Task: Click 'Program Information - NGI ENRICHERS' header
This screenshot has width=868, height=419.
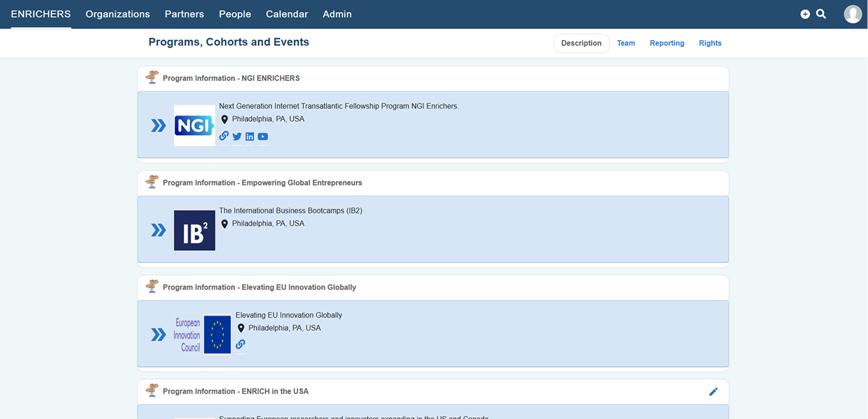Action: pos(231,78)
